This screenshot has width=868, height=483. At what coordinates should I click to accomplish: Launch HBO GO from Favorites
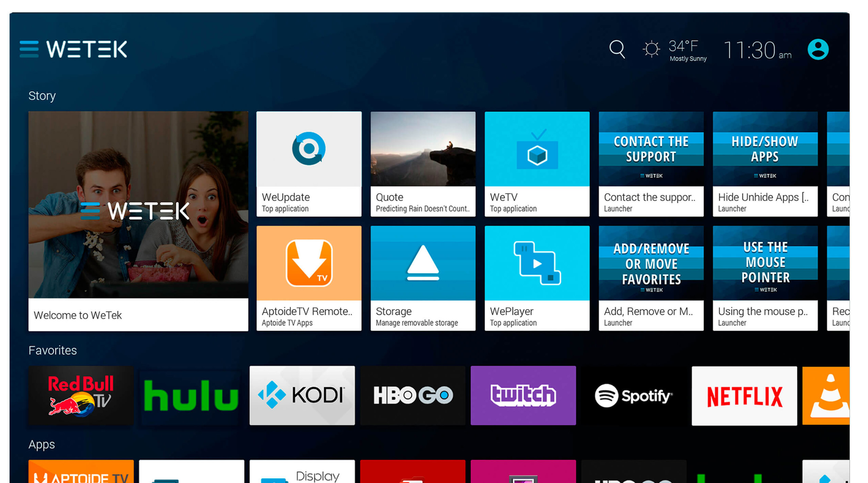(x=412, y=396)
